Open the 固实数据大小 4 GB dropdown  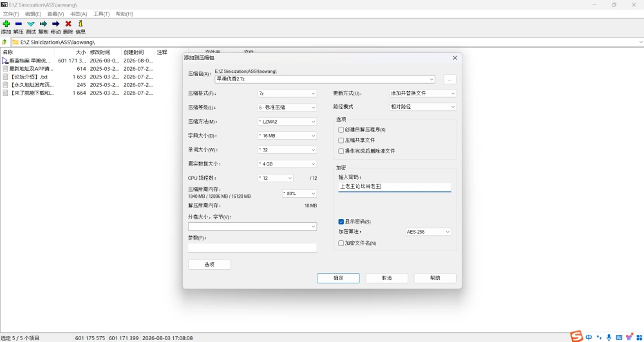(287, 164)
